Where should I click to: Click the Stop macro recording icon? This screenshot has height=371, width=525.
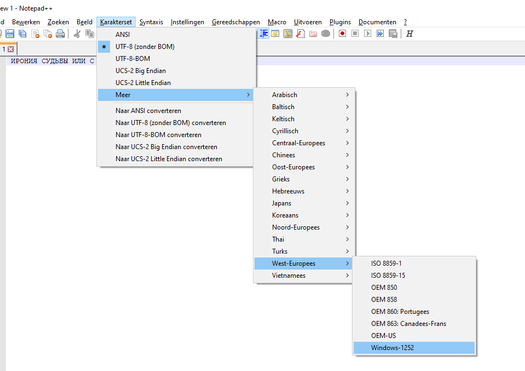(x=355, y=33)
